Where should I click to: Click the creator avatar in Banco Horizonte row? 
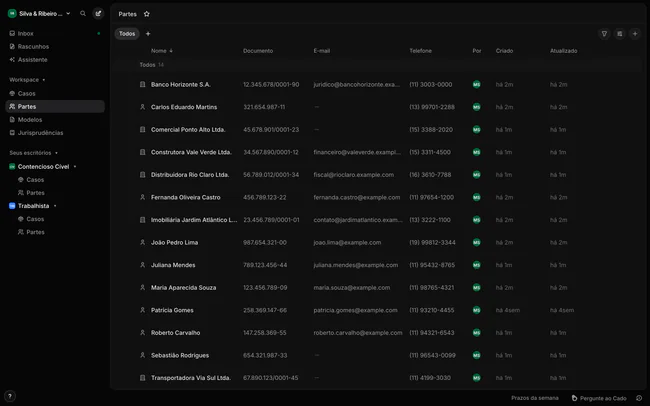[477, 85]
